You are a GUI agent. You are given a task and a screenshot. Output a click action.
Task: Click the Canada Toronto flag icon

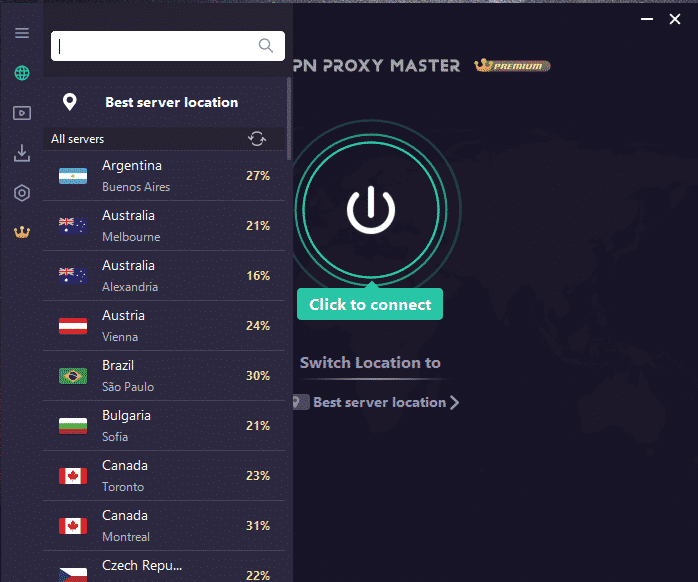[x=73, y=476]
